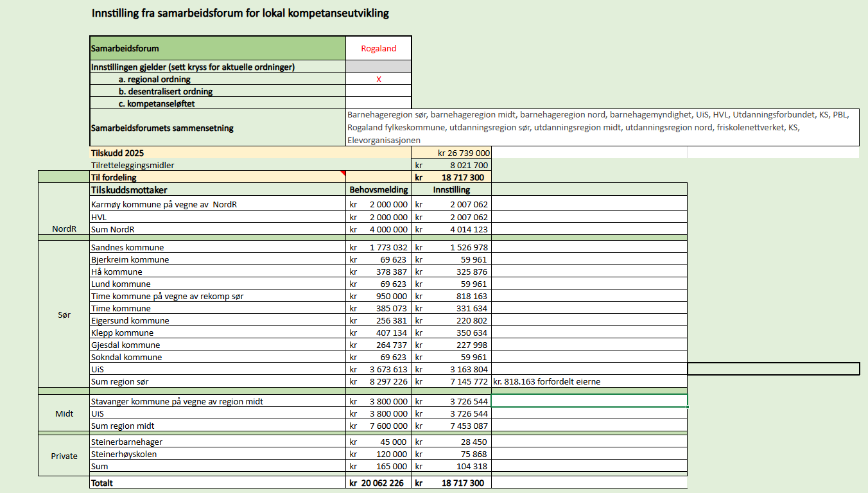Screen dimensions: 868x493
Task: Select empty cell beside desentralisert ordning
Action: click(x=379, y=91)
